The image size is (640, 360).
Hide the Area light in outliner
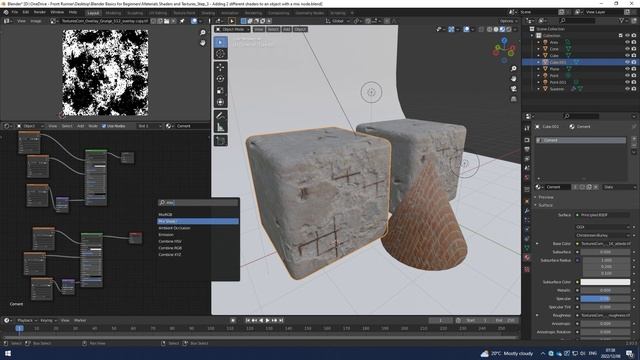click(x=627, y=42)
